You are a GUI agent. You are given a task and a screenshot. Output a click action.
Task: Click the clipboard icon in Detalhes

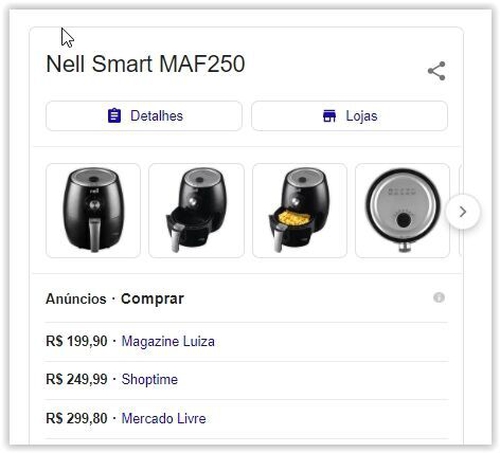click(114, 116)
